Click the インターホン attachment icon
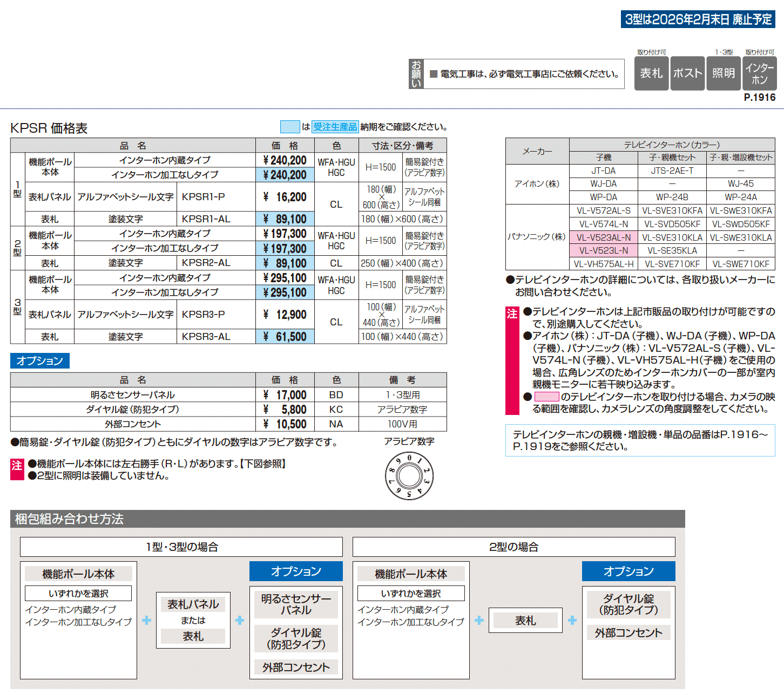The height and width of the screenshot is (695, 784). pos(760,73)
